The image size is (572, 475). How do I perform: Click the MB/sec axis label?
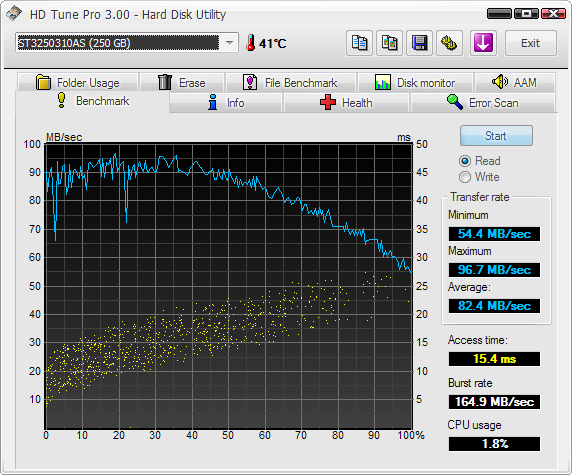point(64,137)
